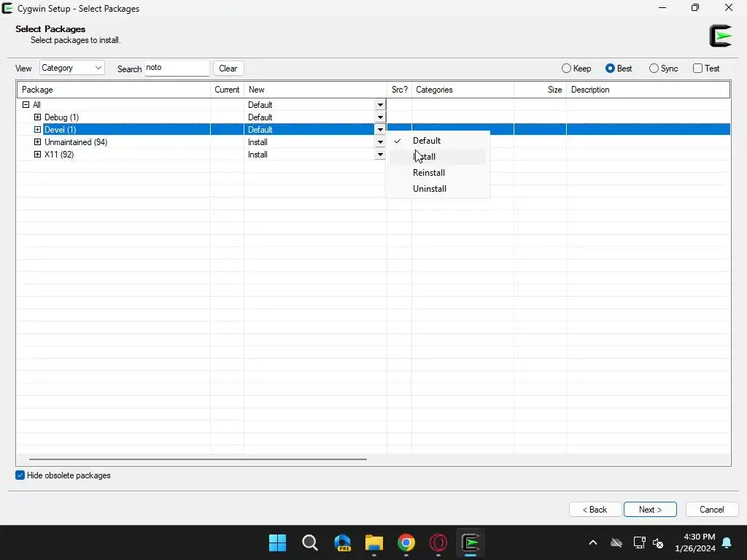Click the Search field containing noto
The width and height of the screenshot is (747, 560).
tap(177, 68)
